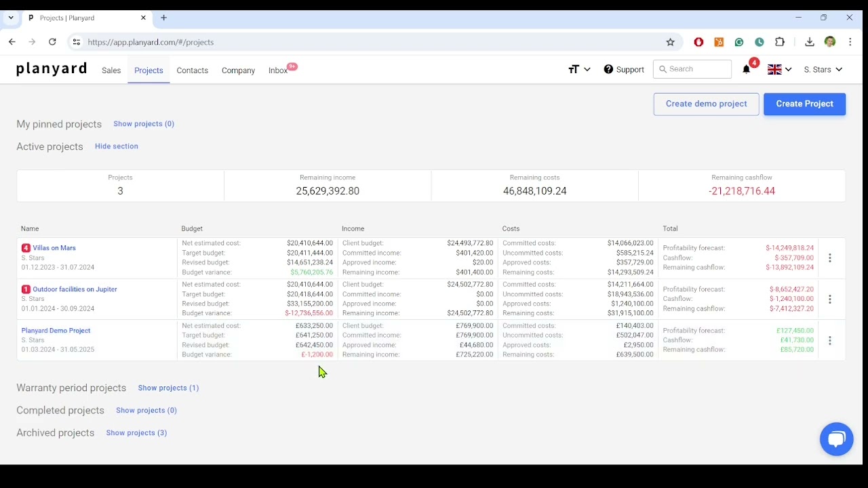This screenshot has height=488, width=868.
Task: Show Warranty period projects (1)
Action: (x=168, y=388)
